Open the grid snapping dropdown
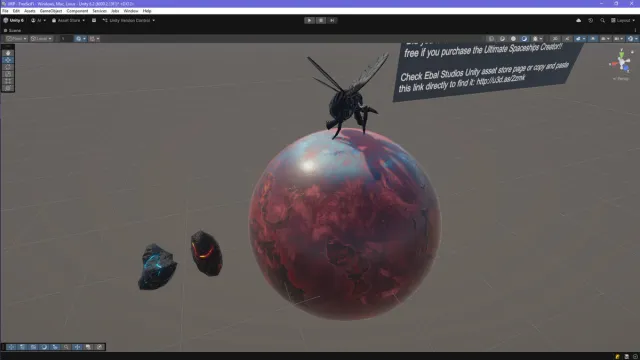 tap(95, 39)
